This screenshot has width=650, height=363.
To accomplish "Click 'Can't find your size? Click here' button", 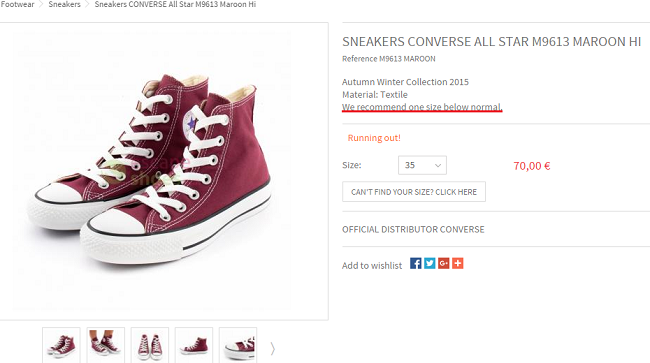I will 414,192.
